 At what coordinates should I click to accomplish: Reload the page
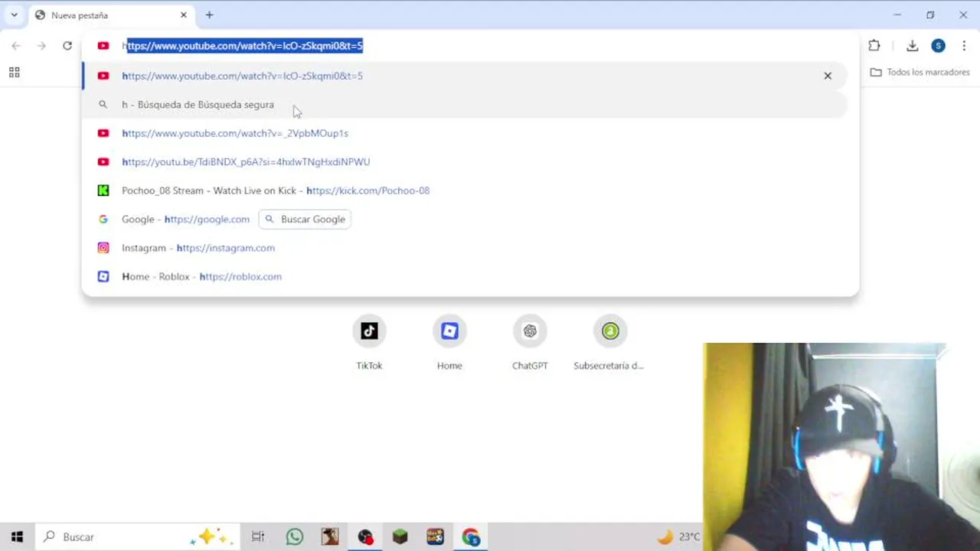67,46
